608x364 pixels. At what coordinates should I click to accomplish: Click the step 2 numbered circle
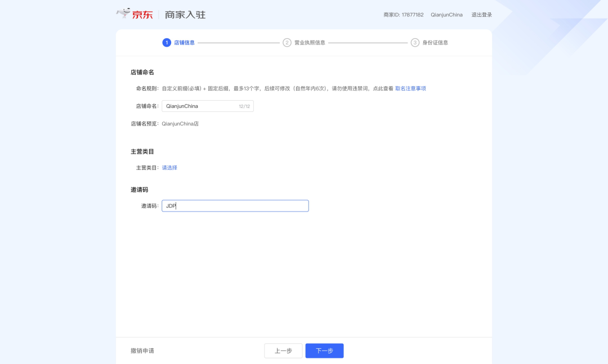pyautogui.click(x=287, y=42)
